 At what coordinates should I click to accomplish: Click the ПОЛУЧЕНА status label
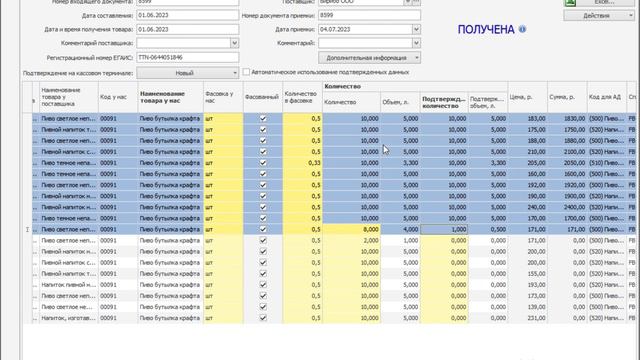[x=486, y=29]
